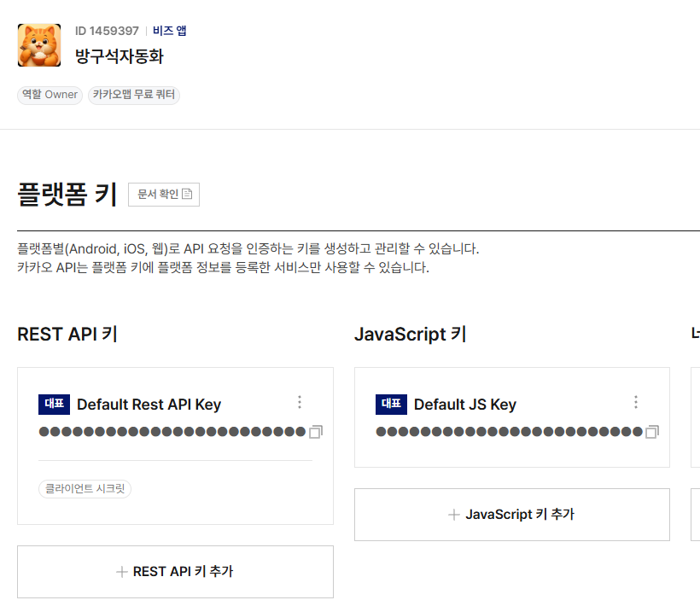This screenshot has height=606, width=700.
Task: Click the masked JavaScript key dots
Action: pos(510,432)
